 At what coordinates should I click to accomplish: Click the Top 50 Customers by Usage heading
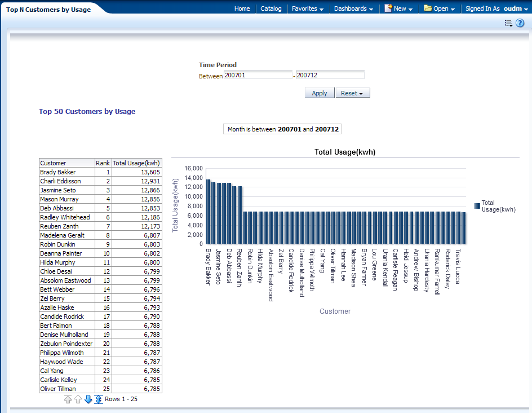[x=87, y=111]
